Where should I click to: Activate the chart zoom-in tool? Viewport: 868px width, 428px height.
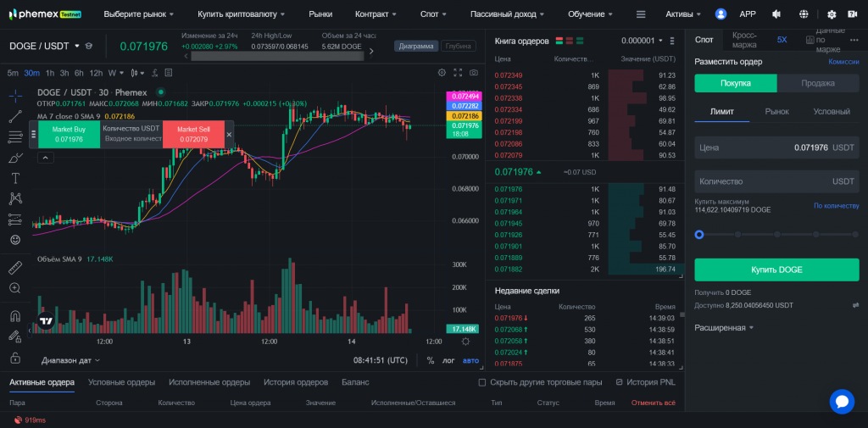pos(15,288)
